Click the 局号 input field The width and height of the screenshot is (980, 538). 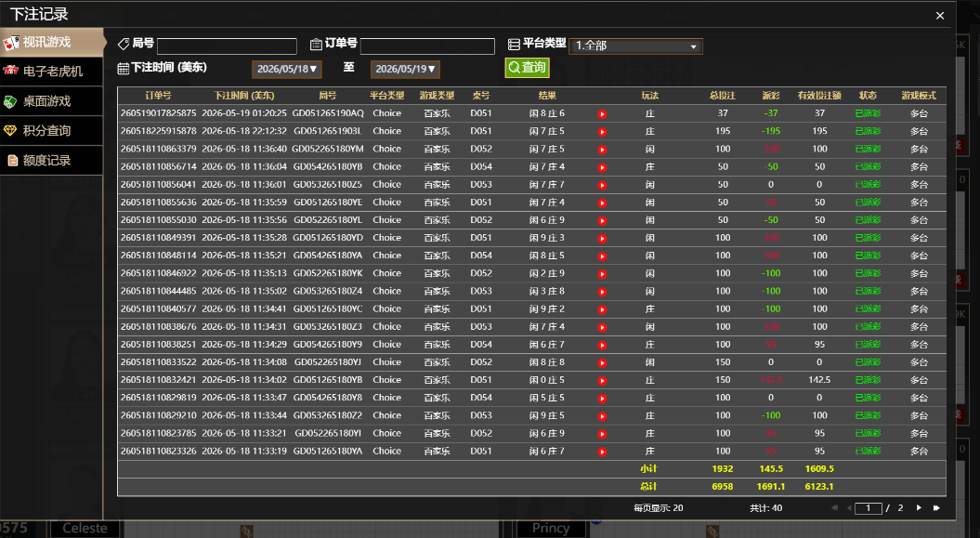227,46
